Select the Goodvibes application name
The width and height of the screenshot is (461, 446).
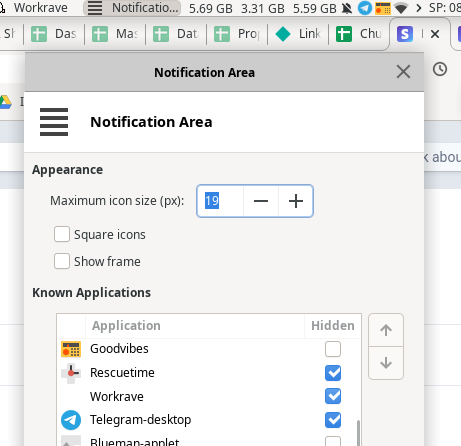point(119,349)
